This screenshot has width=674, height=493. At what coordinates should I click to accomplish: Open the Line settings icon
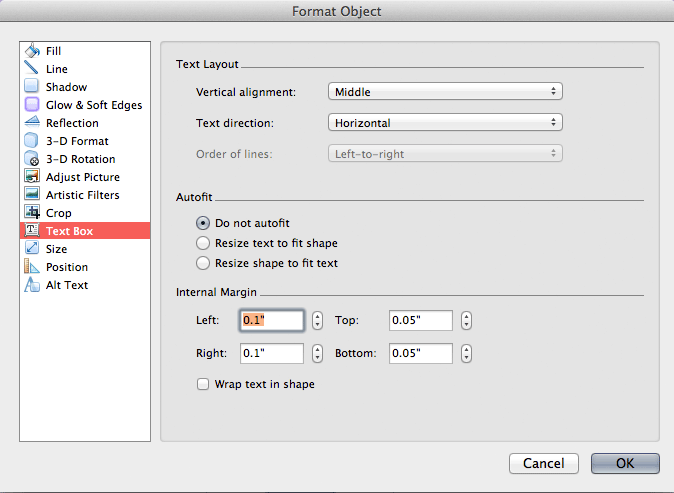[32, 68]
